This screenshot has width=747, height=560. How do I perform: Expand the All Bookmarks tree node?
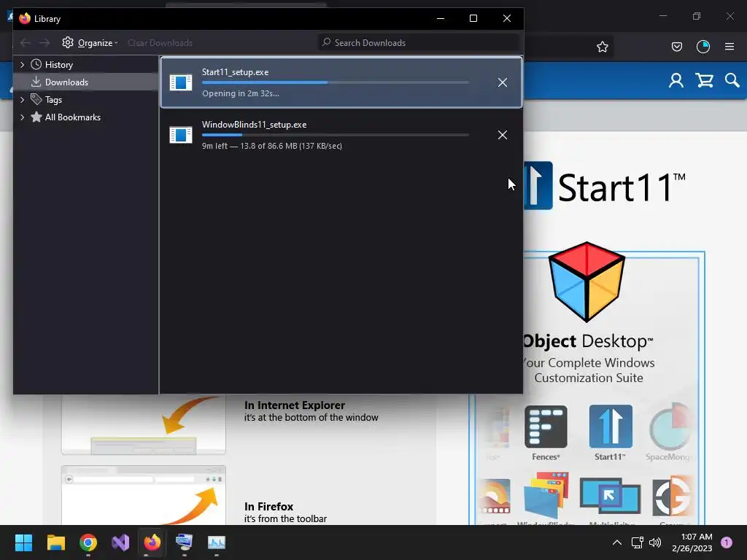click(22, 117)
